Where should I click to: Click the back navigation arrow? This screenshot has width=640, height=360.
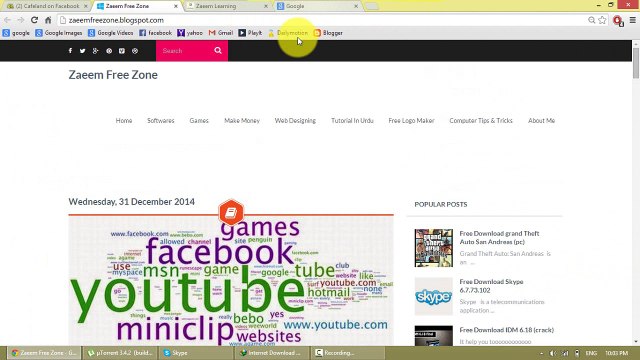click(7, 20)
